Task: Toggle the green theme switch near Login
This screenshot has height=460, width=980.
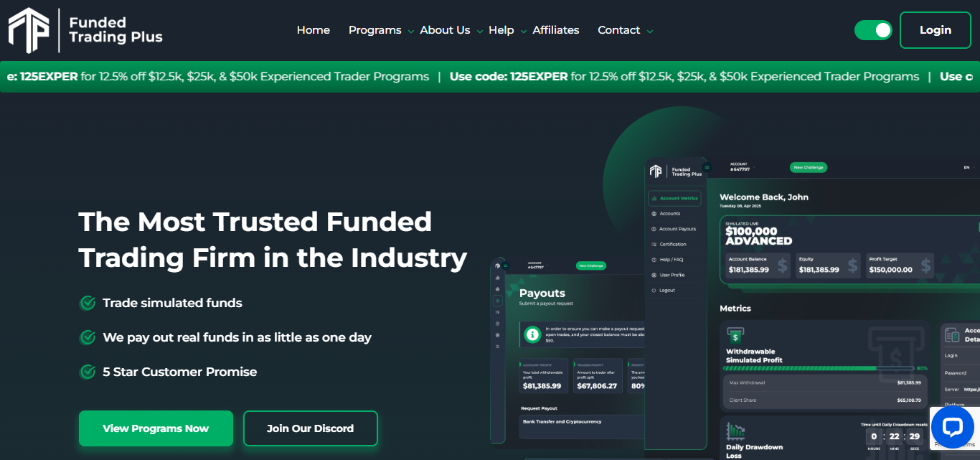Action: [873, 30]
